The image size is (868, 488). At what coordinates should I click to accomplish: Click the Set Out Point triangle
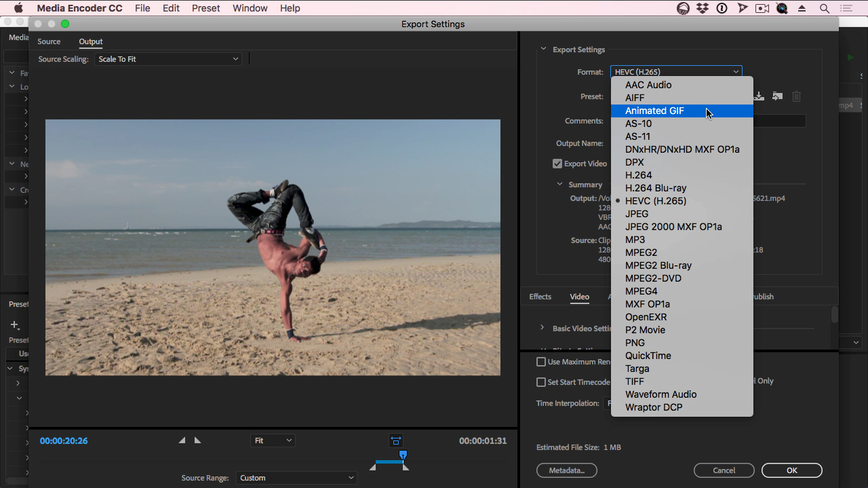pyautogui.click(x=197, y=440)
